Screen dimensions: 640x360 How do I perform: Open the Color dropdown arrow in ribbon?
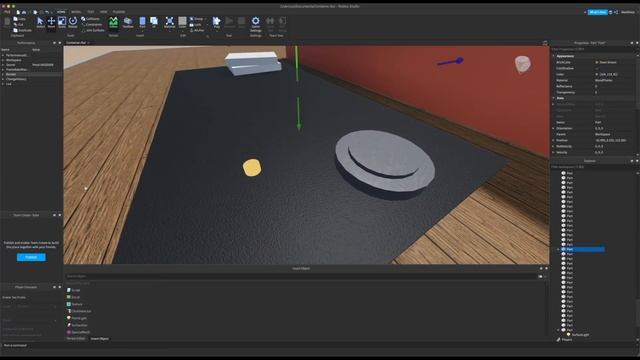182,30
